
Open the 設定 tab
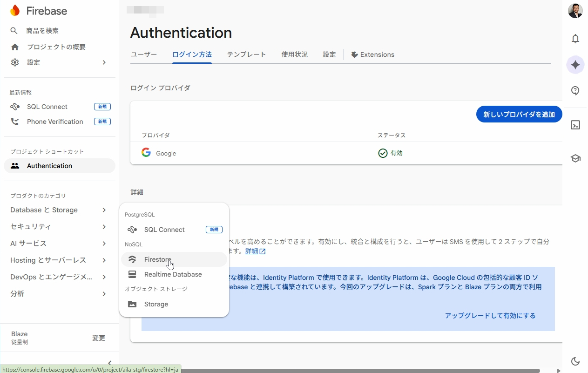point(329,54)
